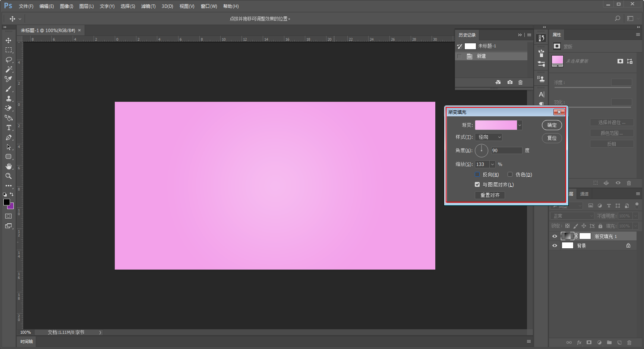The width and height of the screenshot is (644, 349).
Task: Create new snapshot camera icon in History
Action: tap(510, 82)
